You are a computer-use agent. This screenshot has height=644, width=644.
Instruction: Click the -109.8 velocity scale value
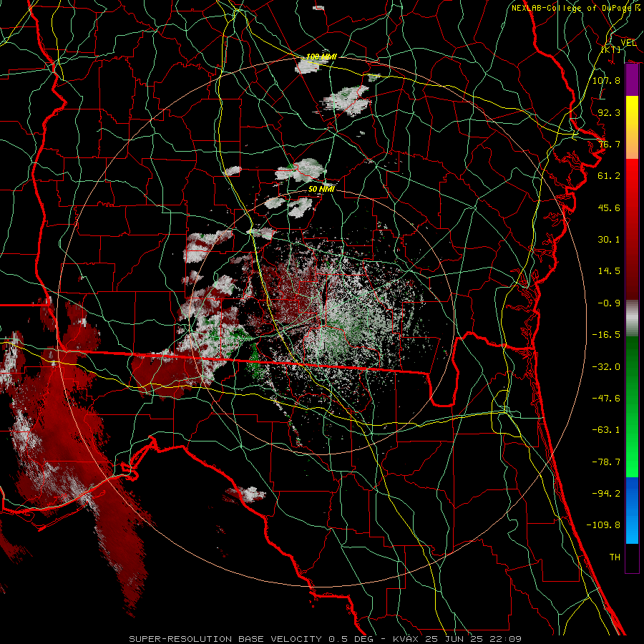pyautogui.click(x=603, y=525)
